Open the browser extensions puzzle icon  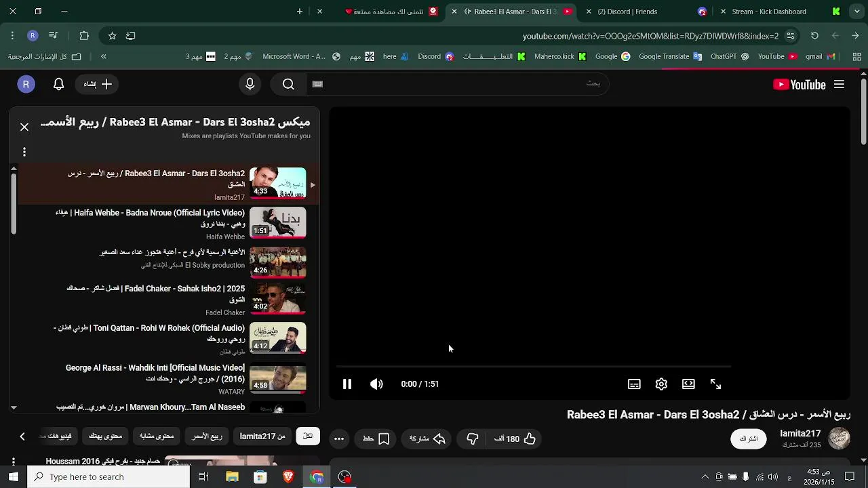84,35
